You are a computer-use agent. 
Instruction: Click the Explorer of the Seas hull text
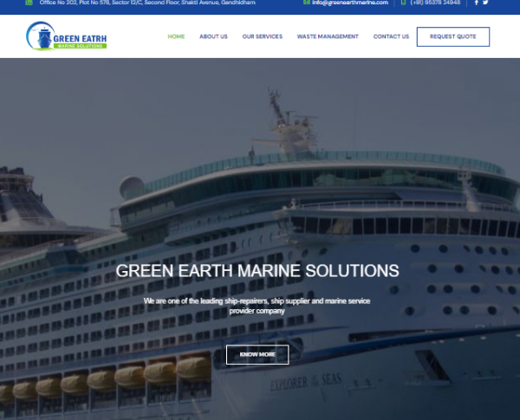(x=306, y=382)
